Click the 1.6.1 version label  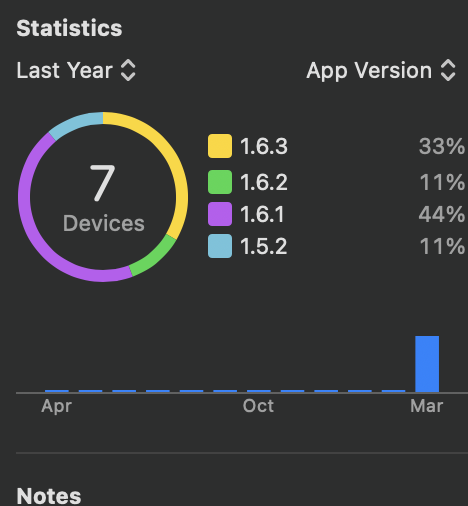[x=262, y=214]
